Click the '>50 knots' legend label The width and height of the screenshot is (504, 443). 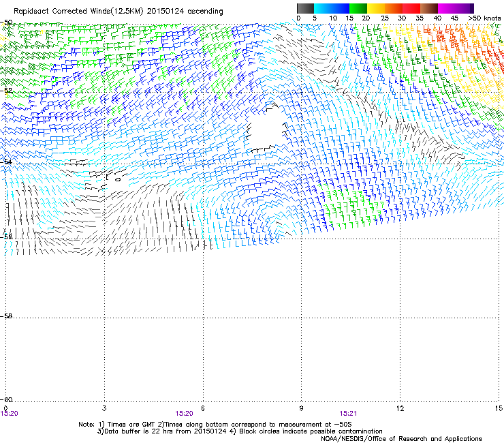[x=484, y=18]
